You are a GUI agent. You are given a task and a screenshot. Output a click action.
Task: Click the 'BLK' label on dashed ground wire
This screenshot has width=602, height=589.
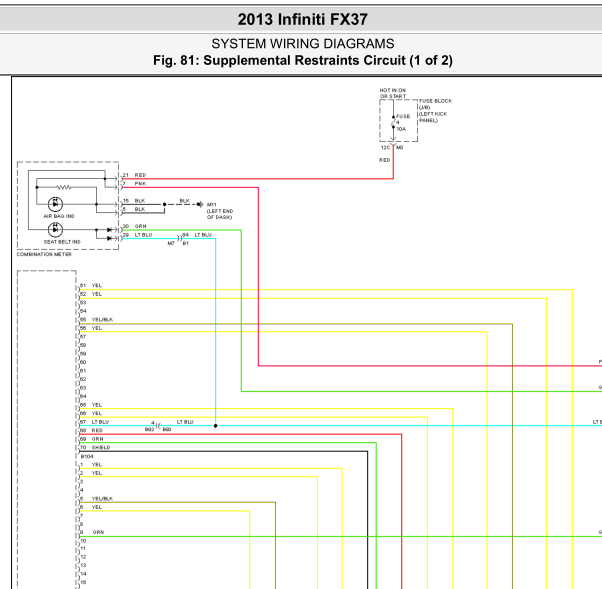[185, 201]
